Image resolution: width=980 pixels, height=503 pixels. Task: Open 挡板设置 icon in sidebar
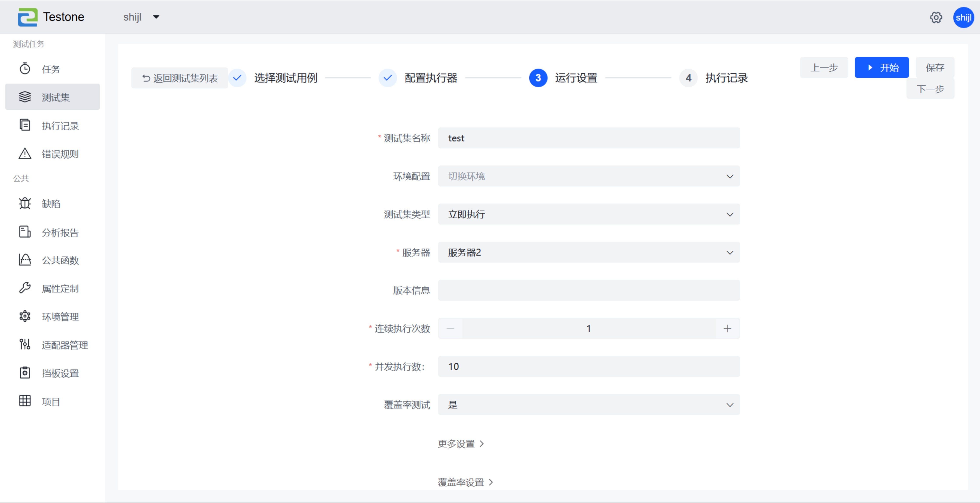(x=25, y=373)
